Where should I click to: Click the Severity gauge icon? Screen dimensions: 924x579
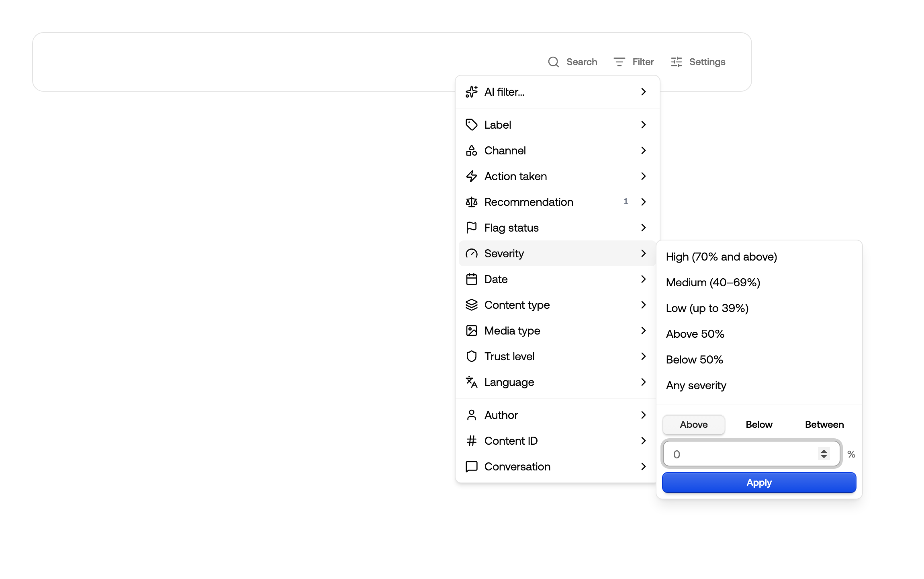click(x=471, y=253)
